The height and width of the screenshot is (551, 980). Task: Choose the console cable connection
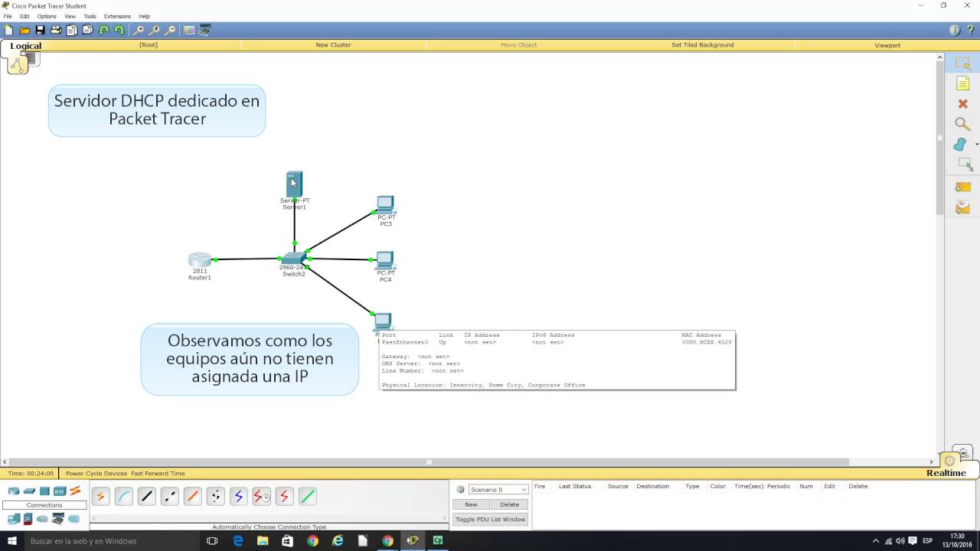[123, 497]
